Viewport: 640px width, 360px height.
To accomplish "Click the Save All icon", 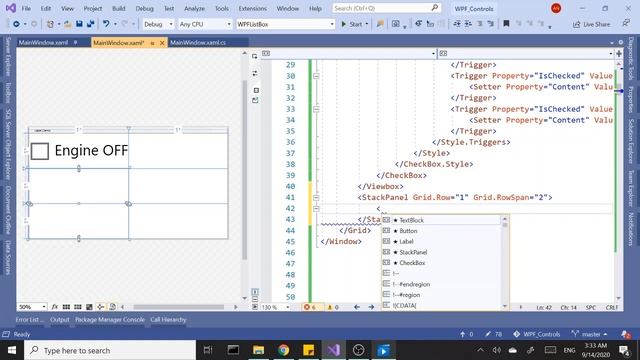I will click(90, 24).
